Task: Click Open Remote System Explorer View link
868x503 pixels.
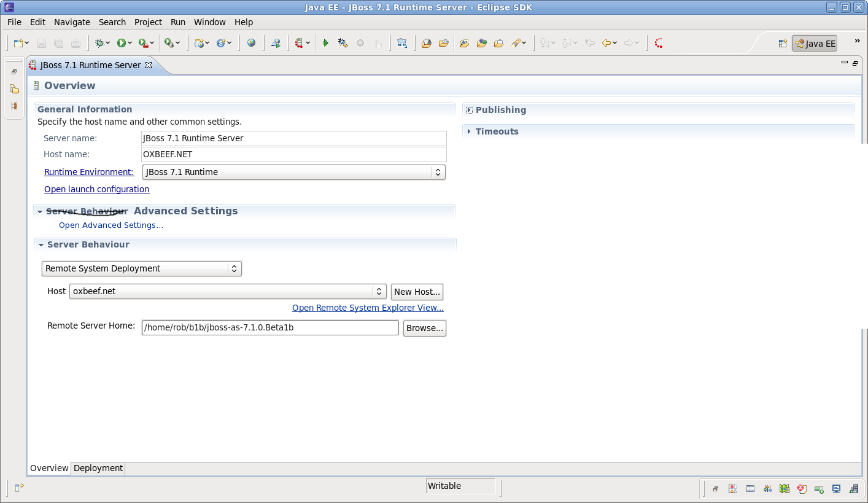Action: point(368,308)
